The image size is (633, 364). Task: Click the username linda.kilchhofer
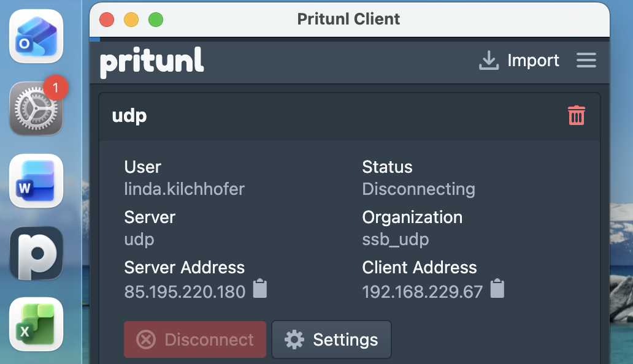coord(184,189)
